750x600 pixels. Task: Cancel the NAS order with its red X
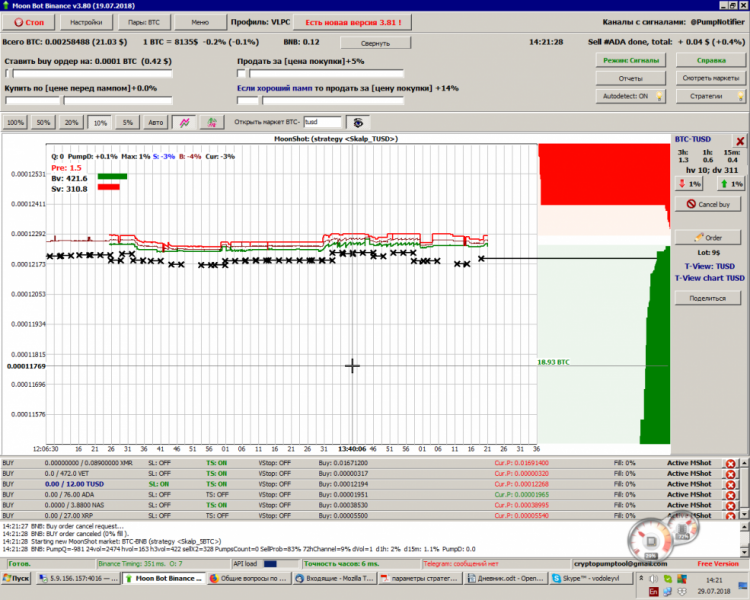(730, 505)
